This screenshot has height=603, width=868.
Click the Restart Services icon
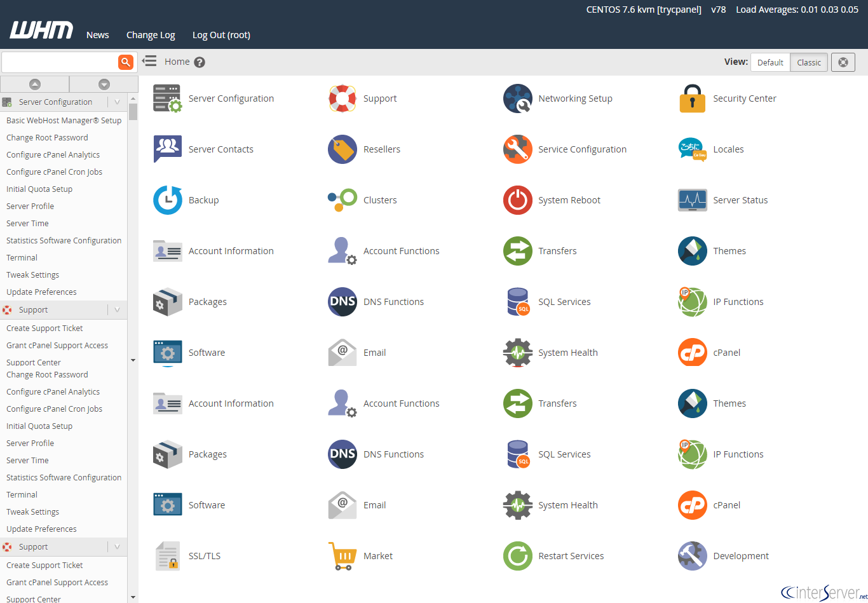[x=517, y=556]
